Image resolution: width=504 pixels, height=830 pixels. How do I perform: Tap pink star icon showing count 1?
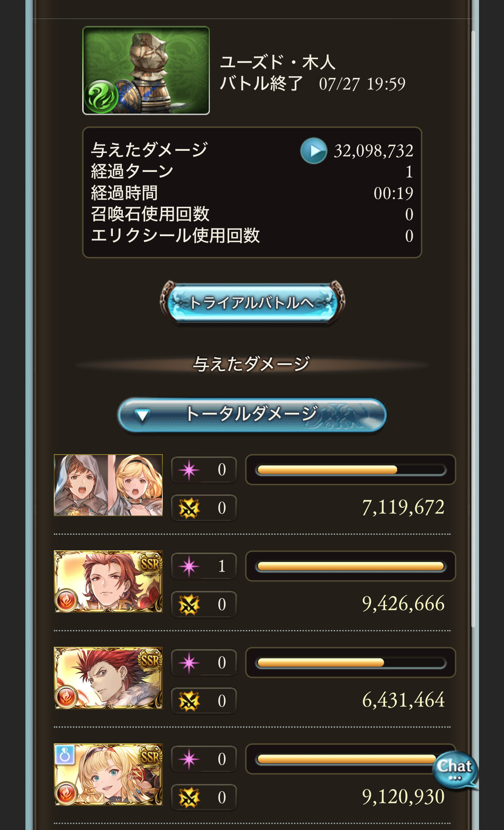click(189, 566)
